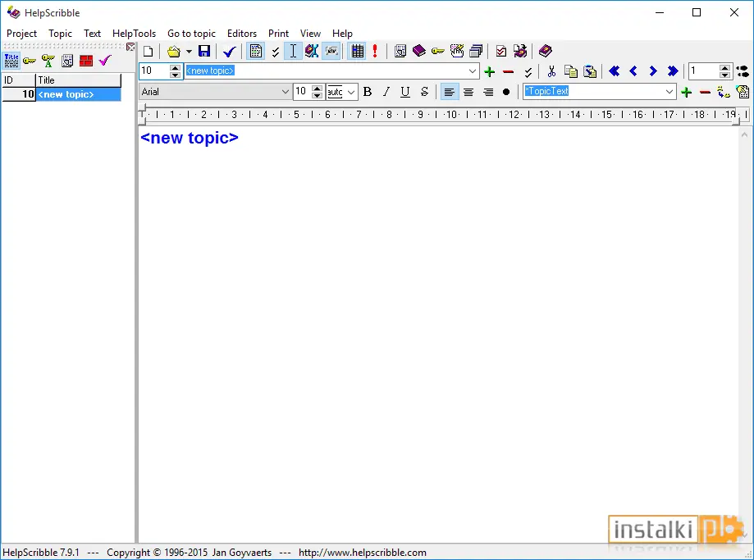Open the Editors menu
Screen dimensions: 754x560
(242, 33)
